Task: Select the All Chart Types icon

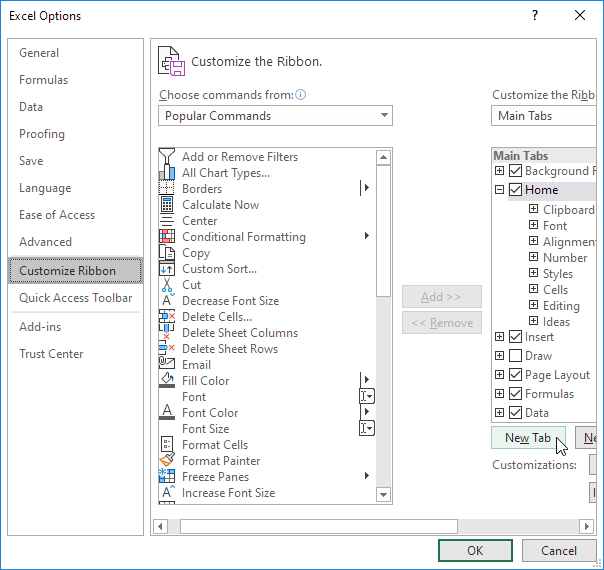Action: (x=167, y=173)
